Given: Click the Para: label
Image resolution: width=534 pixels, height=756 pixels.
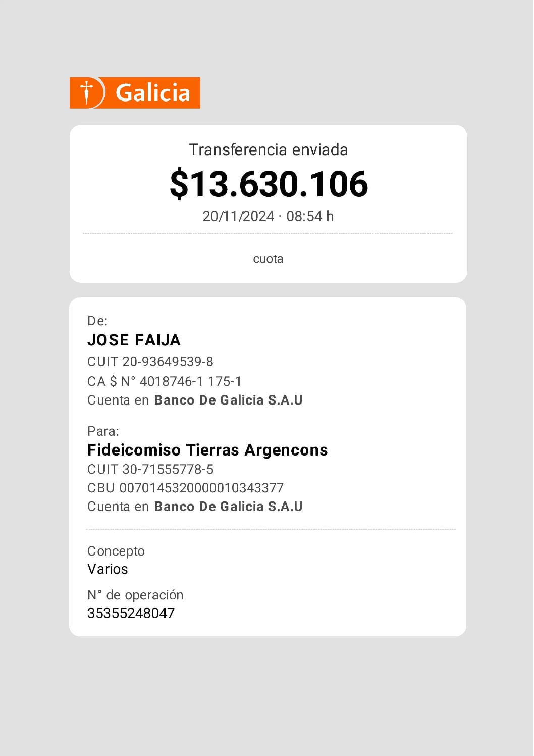Looking at the screenshot, I should point(103,431).
